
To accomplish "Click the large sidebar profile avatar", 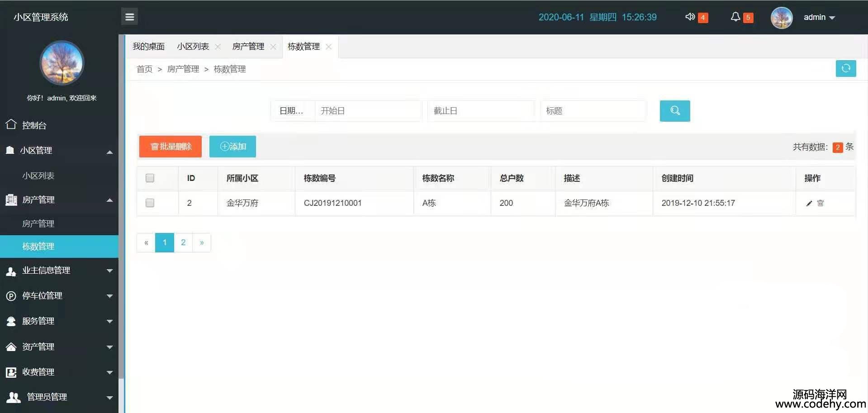I will [62, 63].
